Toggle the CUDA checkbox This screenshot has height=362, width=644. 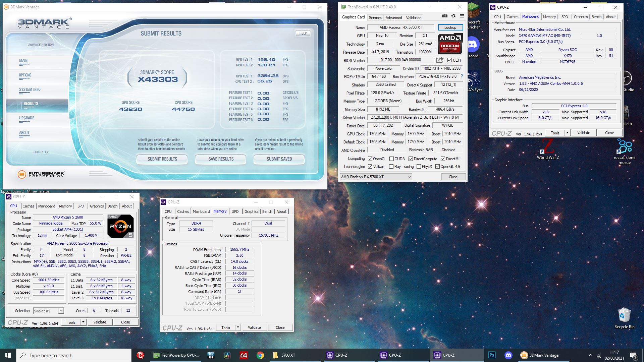(x=391, y=159)
